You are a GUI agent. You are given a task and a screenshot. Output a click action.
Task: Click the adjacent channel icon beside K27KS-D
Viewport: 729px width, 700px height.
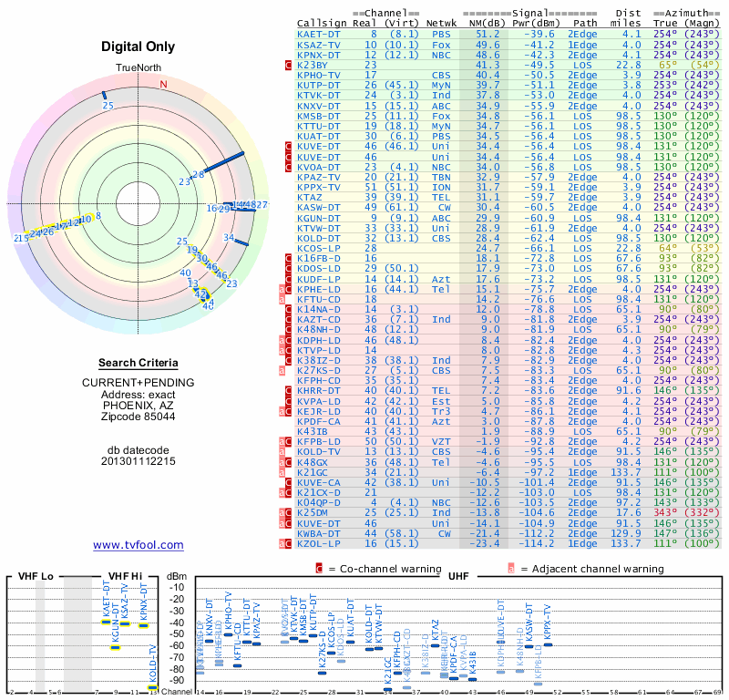click(282, 370)
